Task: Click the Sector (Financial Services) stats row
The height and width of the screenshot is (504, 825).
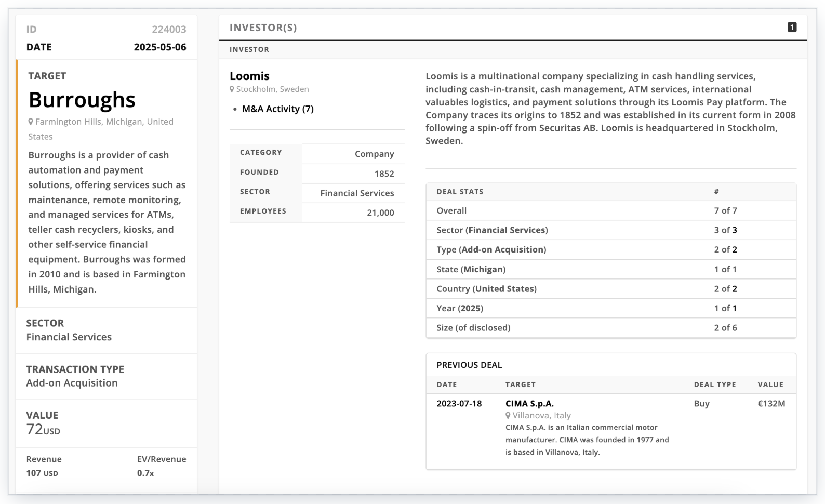Action: [x=611, y=230]
